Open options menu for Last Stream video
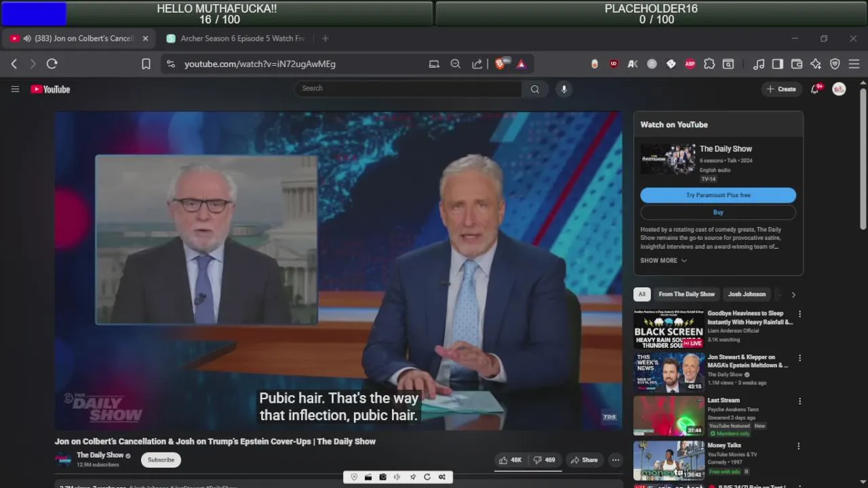Viewport: 868px width, 488px height. (800, 401)
